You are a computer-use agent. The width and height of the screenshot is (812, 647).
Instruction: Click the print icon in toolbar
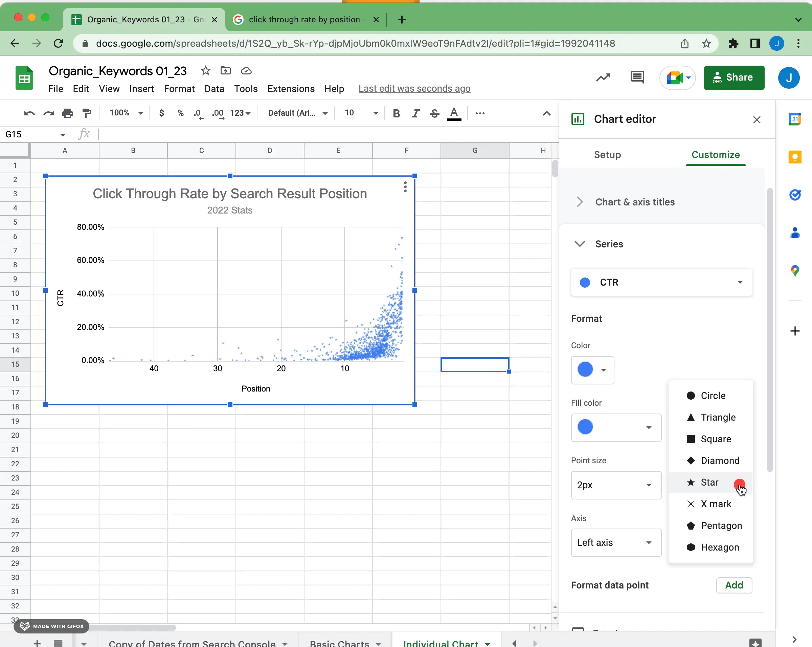coord(67,114)
